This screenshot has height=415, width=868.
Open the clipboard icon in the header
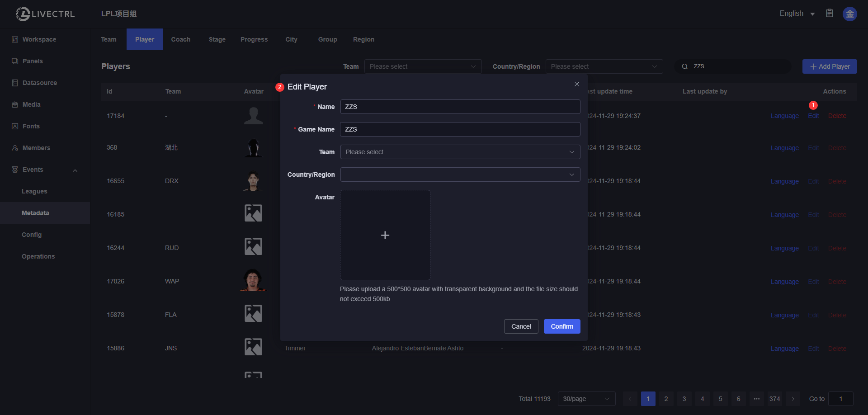click(x=830, y=14)
